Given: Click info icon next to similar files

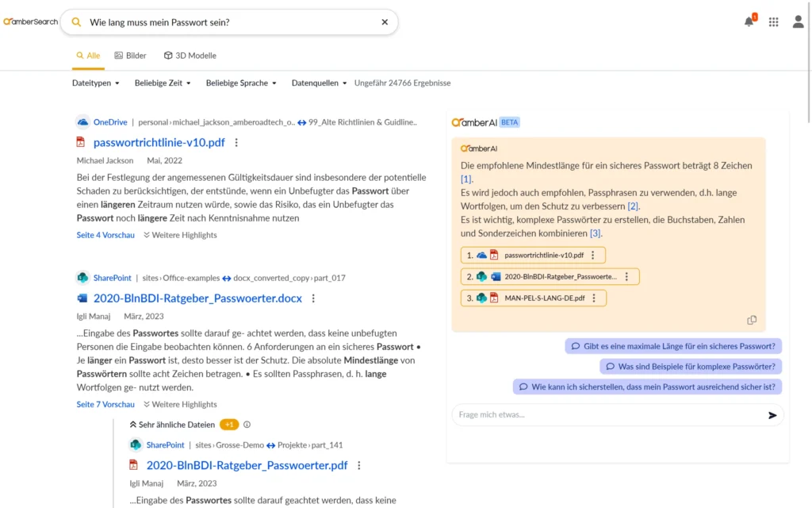Looking at the screenshot, I should 247,425.
